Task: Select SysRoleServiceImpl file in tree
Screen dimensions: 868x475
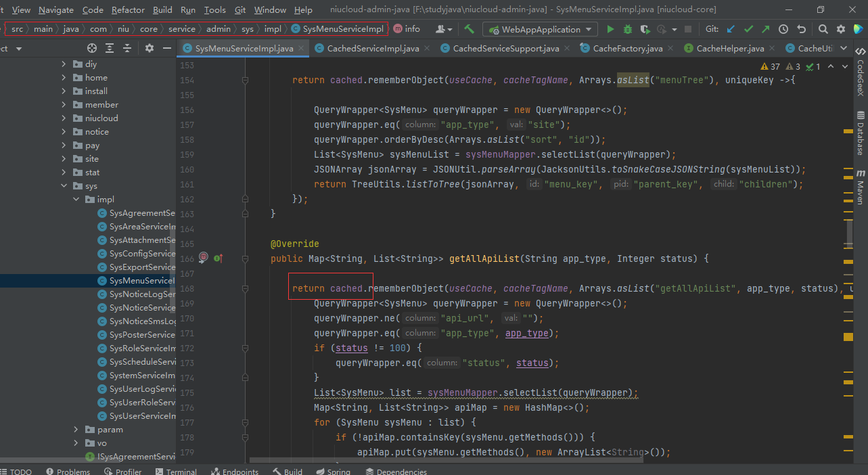Action: pyautogui.click(x=142, y=348)
